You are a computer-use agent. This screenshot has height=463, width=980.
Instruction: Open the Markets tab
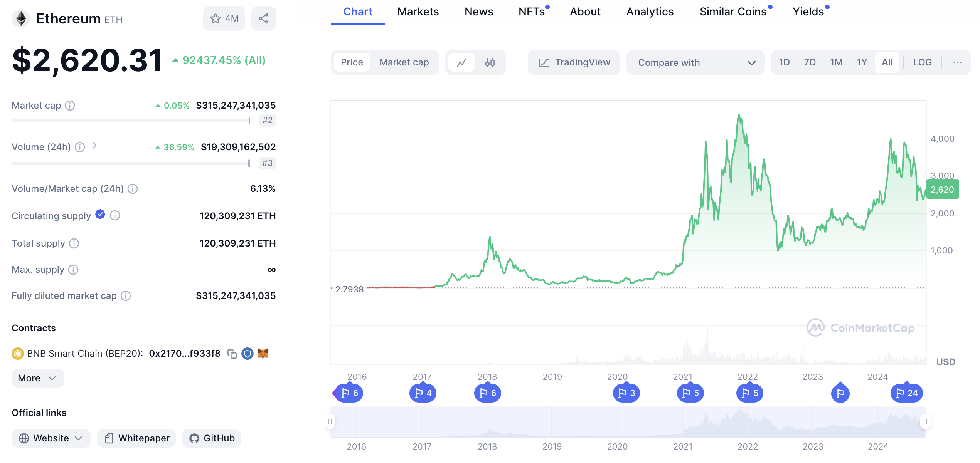click(418, 12)
